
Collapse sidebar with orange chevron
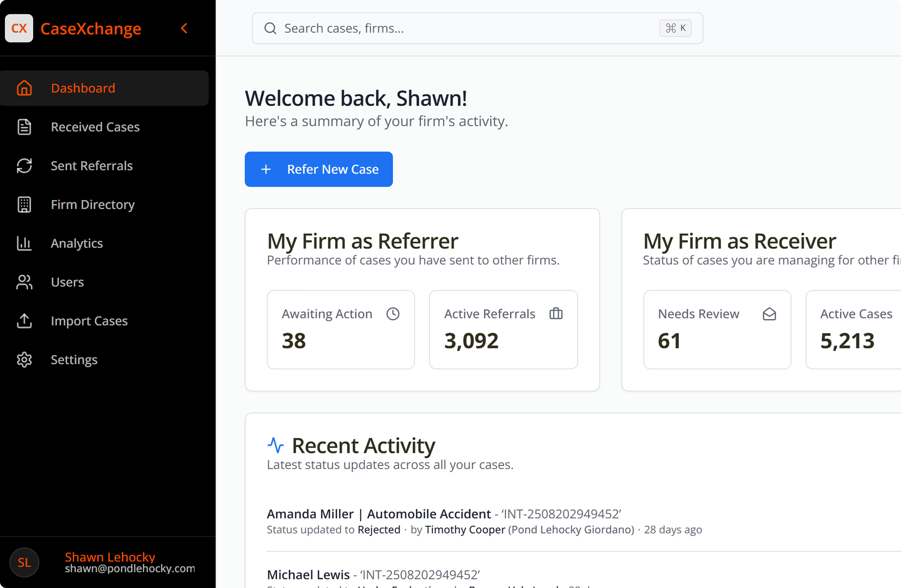point(184,28)
